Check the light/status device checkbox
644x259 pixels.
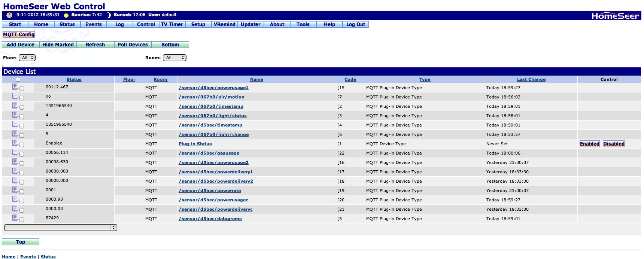[x=22, y=117]
